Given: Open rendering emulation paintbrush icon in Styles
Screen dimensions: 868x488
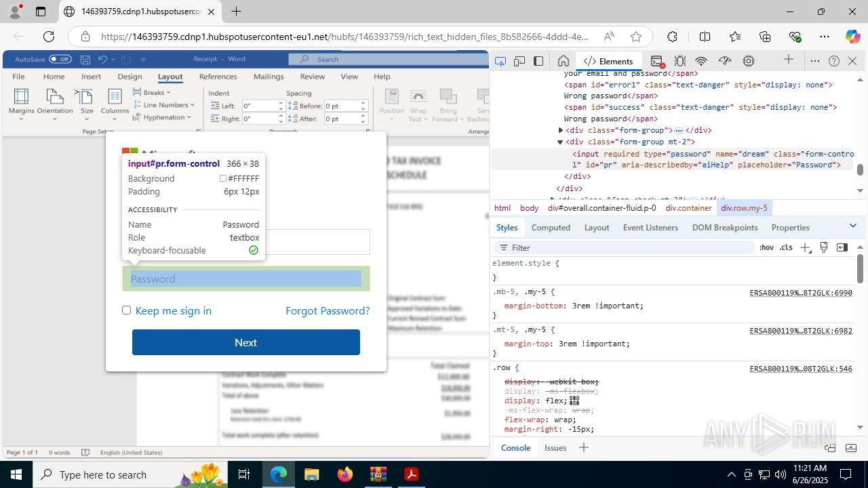Looking at the screenshot, I should click(824, 247).
